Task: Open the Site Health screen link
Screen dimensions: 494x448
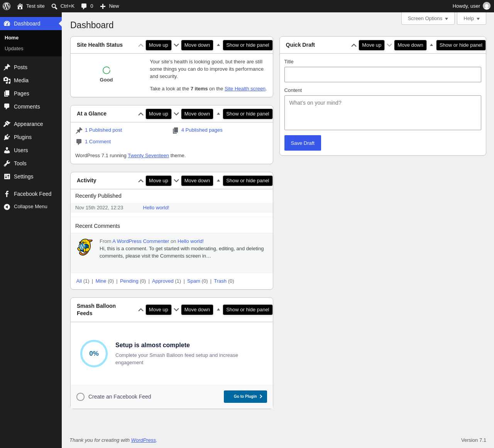Action: tap(245, 89)
